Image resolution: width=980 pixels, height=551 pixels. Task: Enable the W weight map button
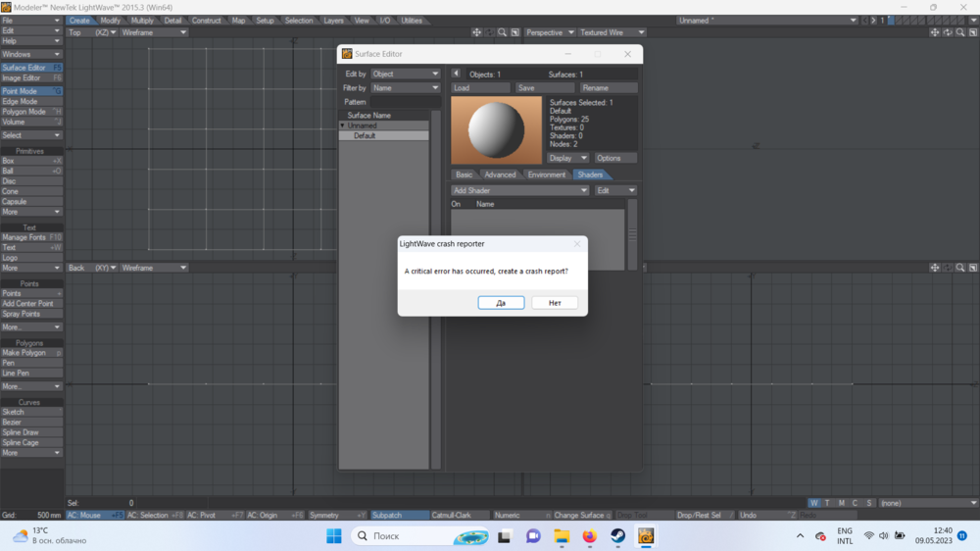coord(813,503)
